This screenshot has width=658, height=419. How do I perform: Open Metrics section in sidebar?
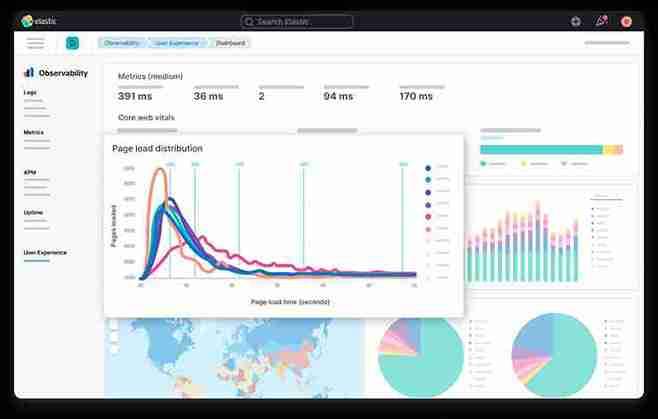[x=34, y=132]
